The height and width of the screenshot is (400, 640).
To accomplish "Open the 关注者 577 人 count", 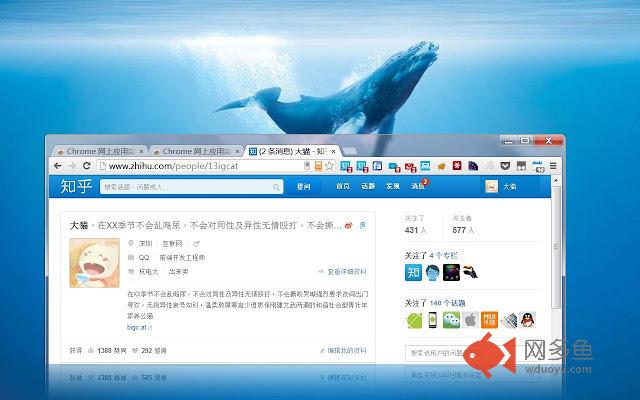I will pyautogui.click(x=463, y=224).
